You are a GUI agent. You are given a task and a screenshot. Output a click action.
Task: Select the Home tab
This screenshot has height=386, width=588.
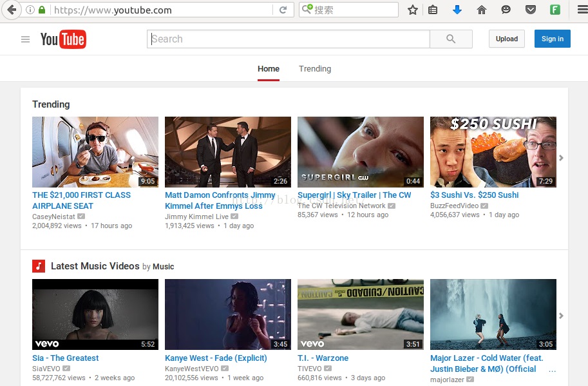[x=269, y=69]
